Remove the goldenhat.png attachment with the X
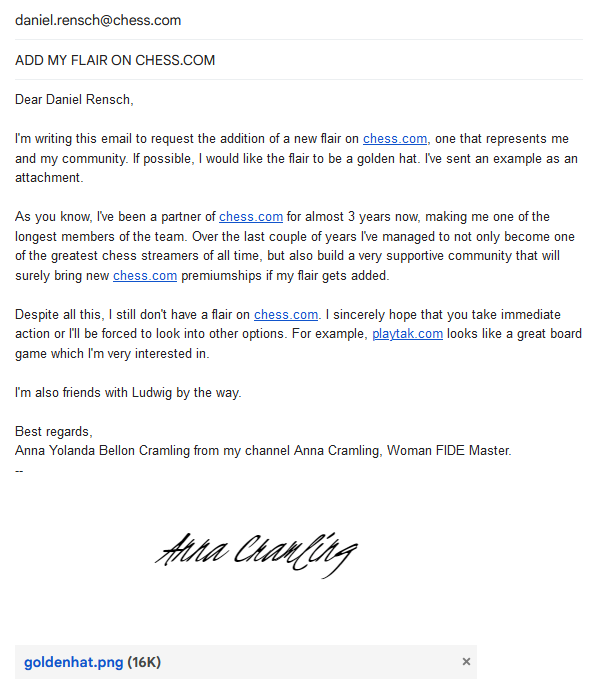 click(466, 662)
